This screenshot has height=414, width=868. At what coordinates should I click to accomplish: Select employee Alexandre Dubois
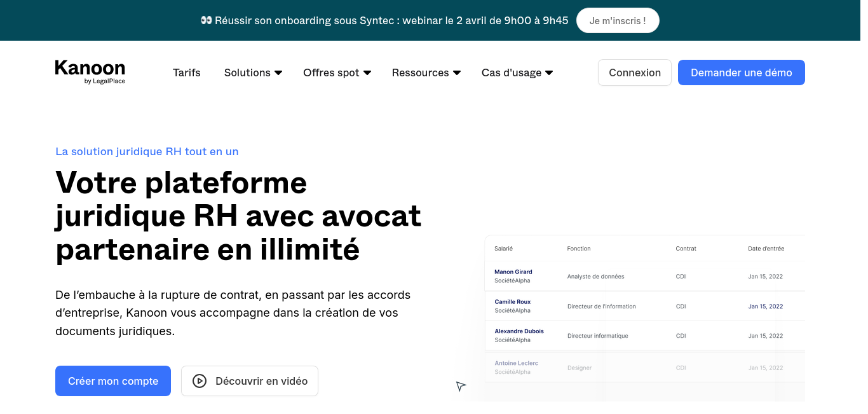[x=519, y=331]
